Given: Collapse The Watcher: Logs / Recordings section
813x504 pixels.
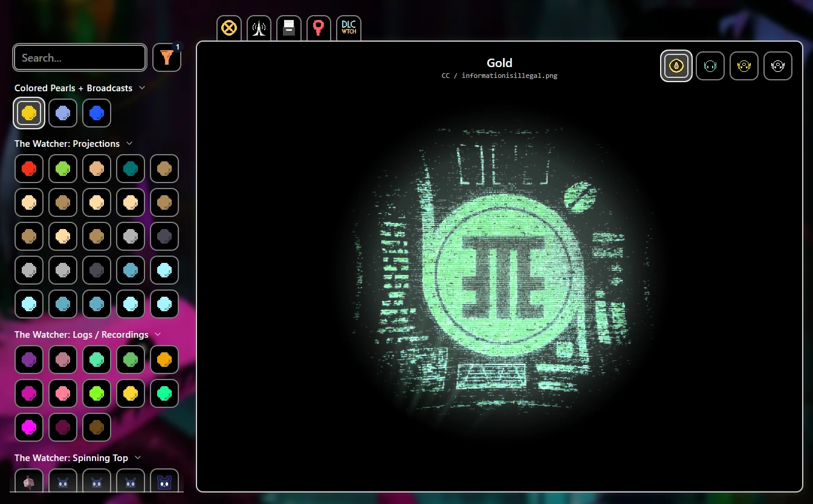Looking at the screenshot, I should (x=158, y=334).
